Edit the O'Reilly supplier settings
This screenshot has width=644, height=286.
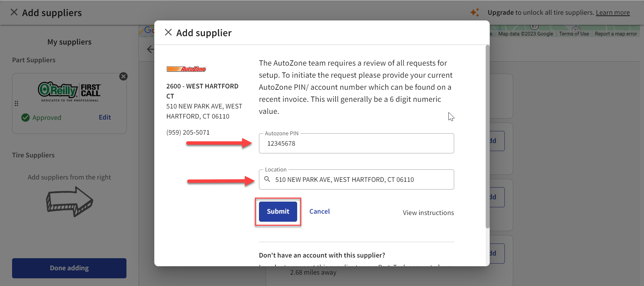click(x=105, y=117)
